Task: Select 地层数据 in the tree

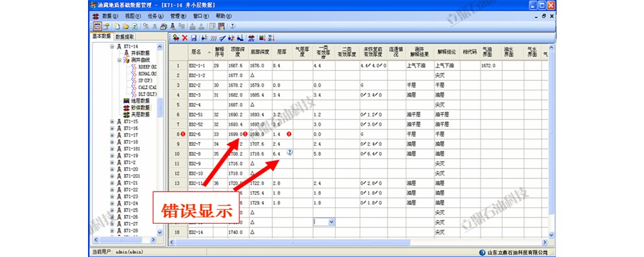Action: point(140,101)
